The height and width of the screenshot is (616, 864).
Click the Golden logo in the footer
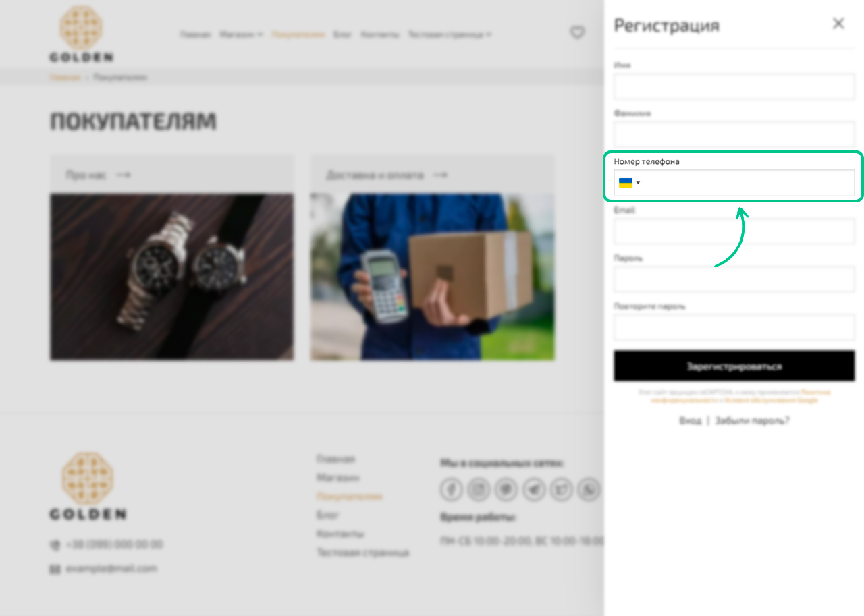pyautogui.click(x=88, y=486)
